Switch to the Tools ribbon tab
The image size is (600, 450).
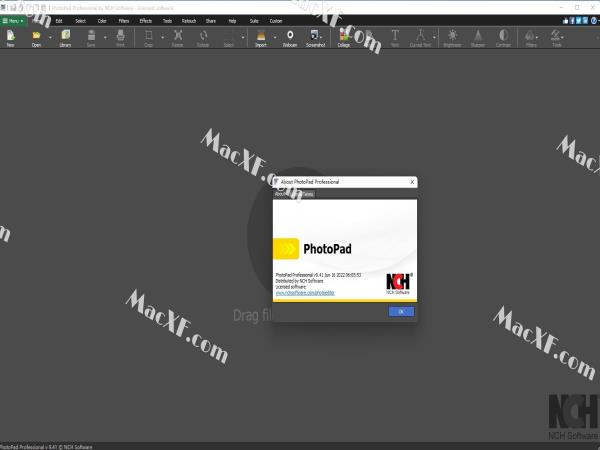point(167,21)
